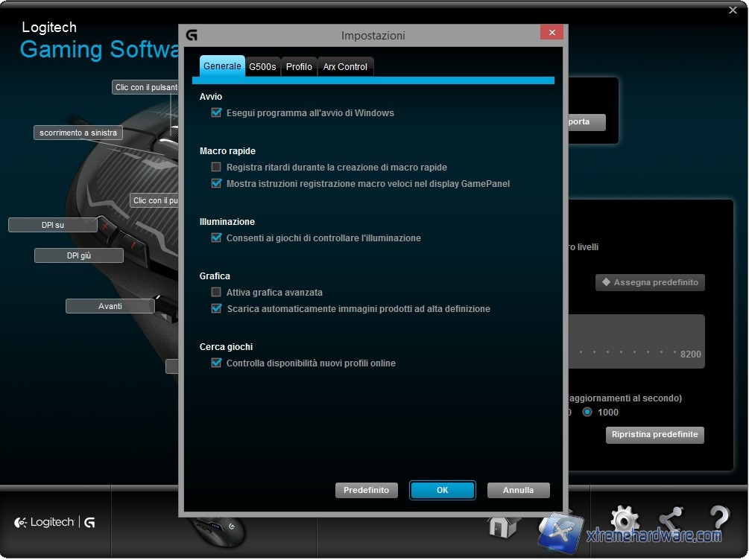Disable Esegui programma all'avvio di Windows

216,113
